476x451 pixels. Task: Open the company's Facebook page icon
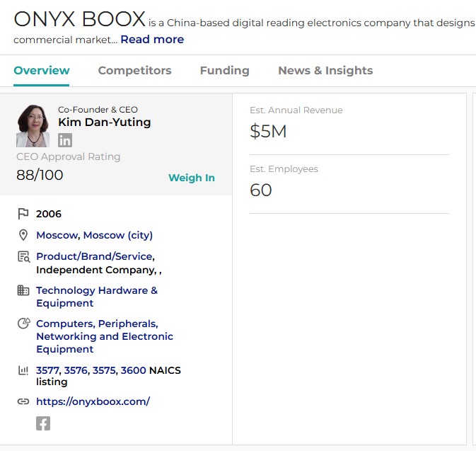(x=43, y=423)
